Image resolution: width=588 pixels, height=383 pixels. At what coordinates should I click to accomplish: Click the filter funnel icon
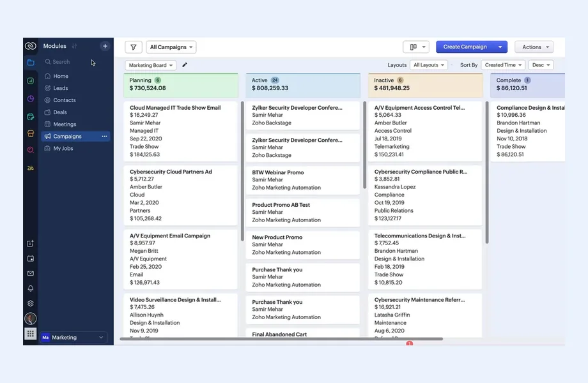[134, 47]
